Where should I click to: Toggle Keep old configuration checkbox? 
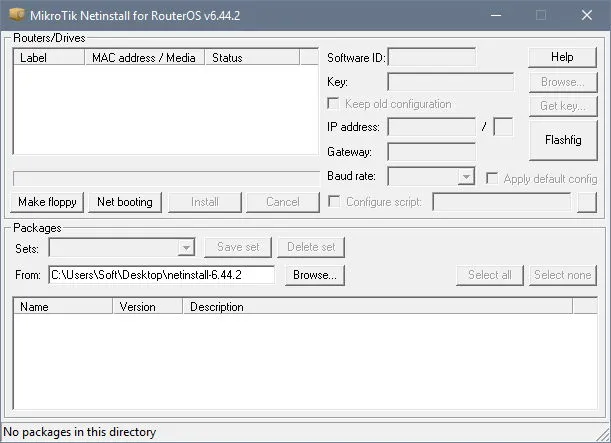click(x=333, y=104)
